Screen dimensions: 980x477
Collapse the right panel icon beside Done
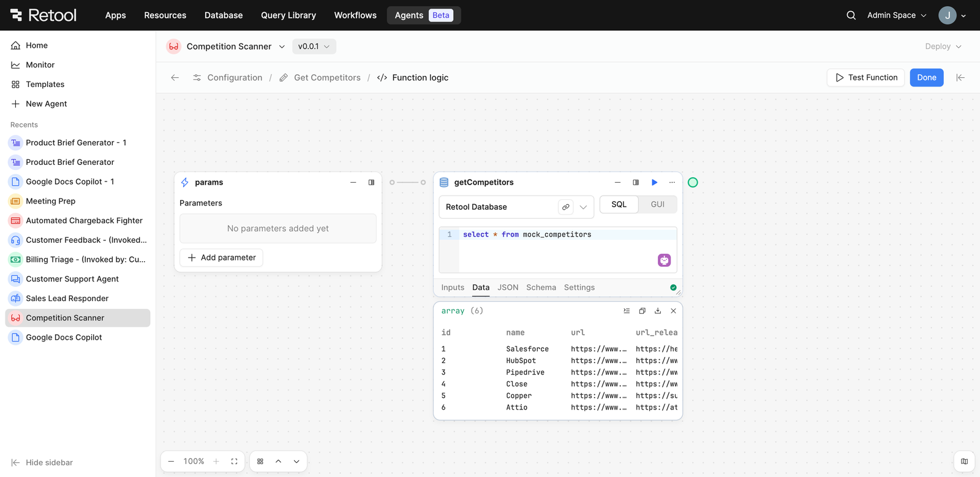click(x=960, y=78)
